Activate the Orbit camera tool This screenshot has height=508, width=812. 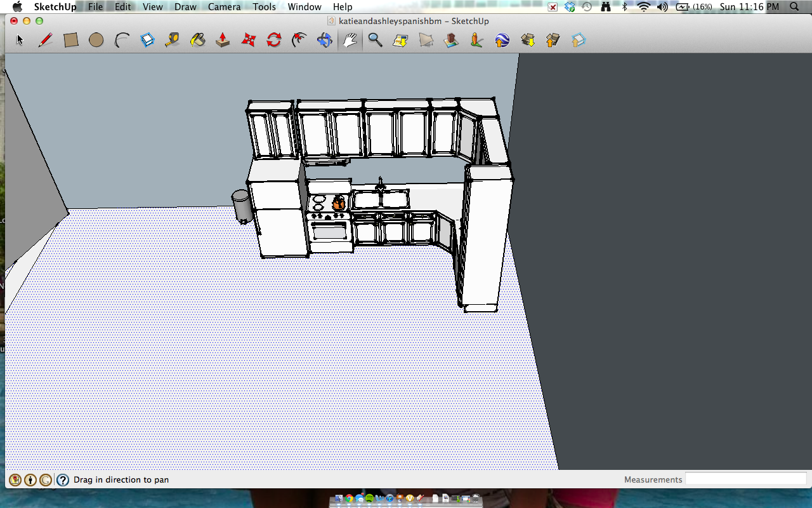click(325, 40)
